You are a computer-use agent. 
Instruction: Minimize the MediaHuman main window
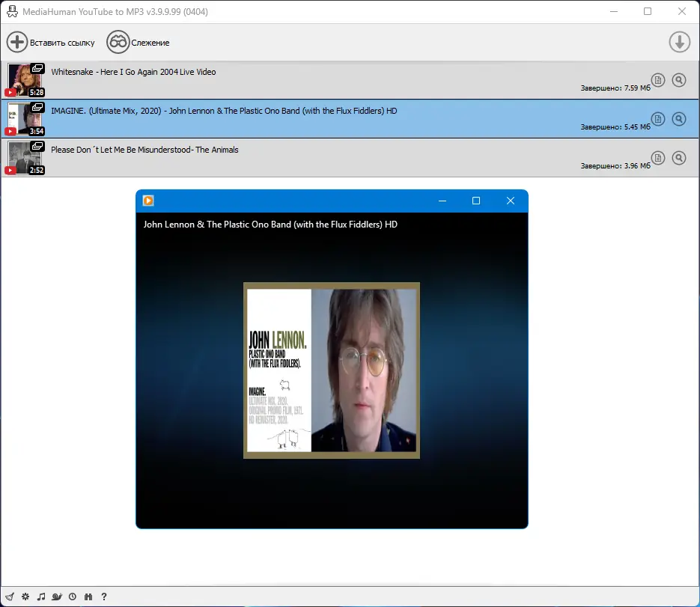(614, 12)
